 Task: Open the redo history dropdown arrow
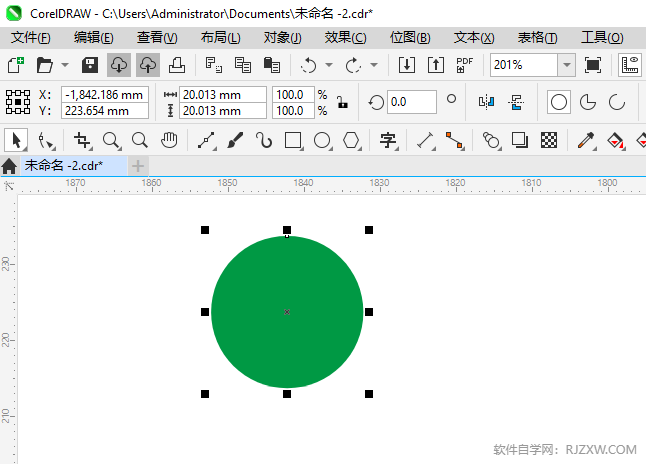(374, 65)
